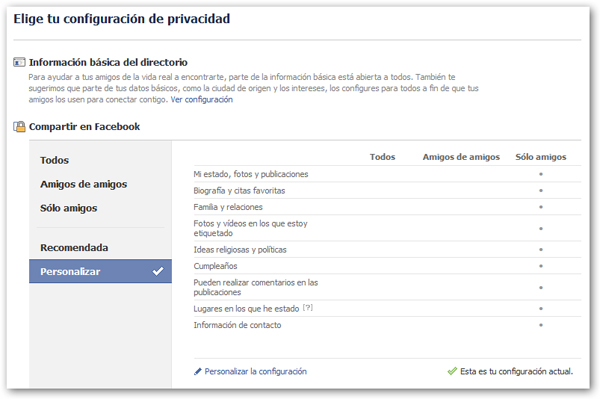Image resolution: width=600 pixels, height=399 pixels.
Task: Click the 'Familia y relaciones' row label
Action: click(x=228, y=207)
